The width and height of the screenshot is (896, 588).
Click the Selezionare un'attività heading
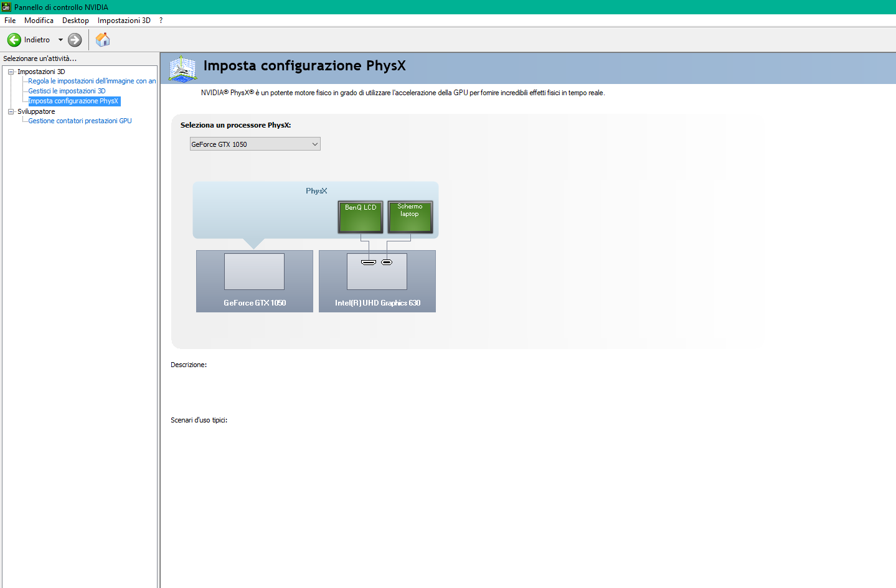click(40, 58)
